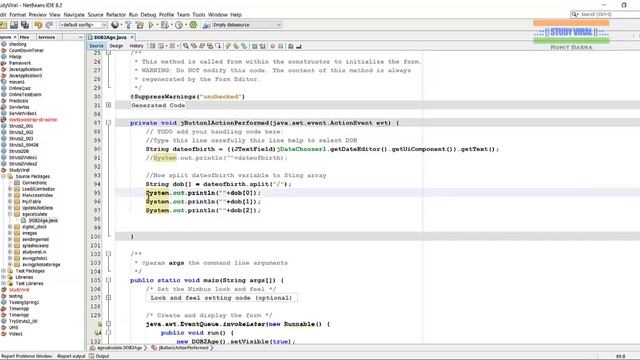Click the editor Find Selection magnifier icon
Screen dimensions: 640x360
pos(186,46)
